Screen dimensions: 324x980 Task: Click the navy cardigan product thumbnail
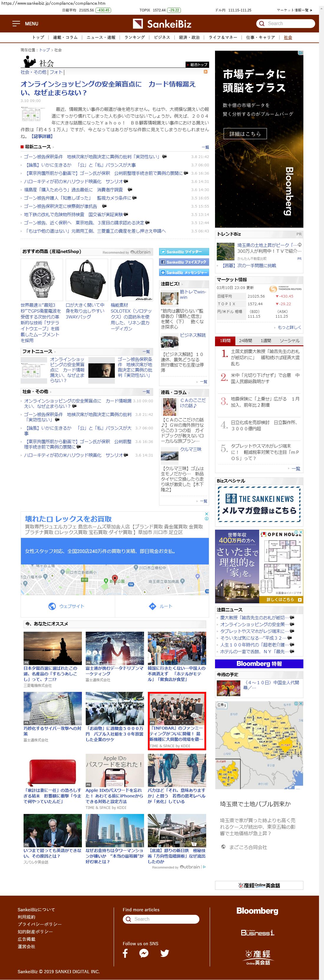coord(132,280)
